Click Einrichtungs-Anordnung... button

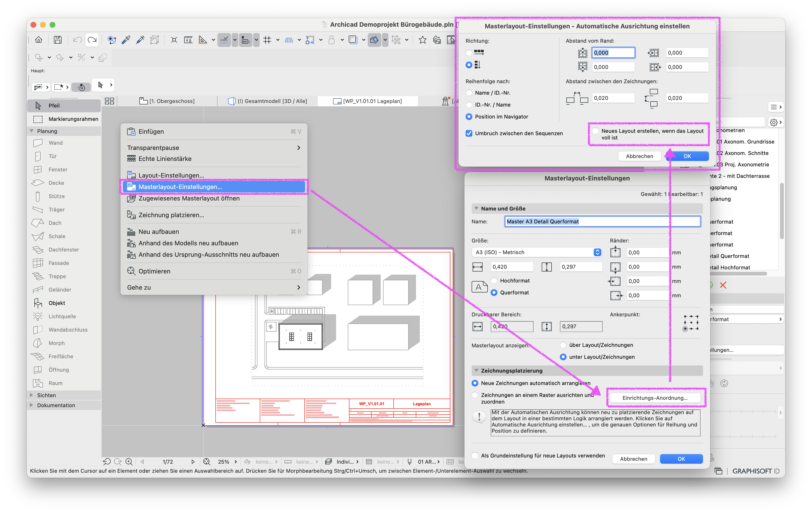pos(655,398)
